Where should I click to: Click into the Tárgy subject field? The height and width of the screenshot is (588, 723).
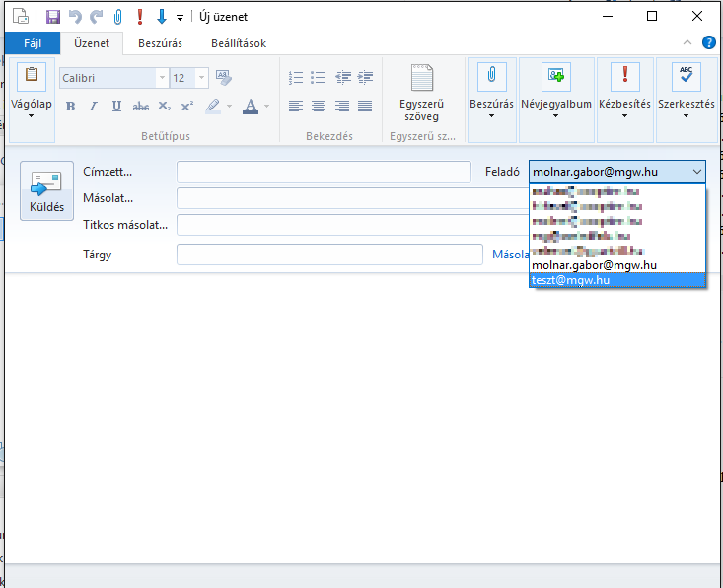coord(329,255)
